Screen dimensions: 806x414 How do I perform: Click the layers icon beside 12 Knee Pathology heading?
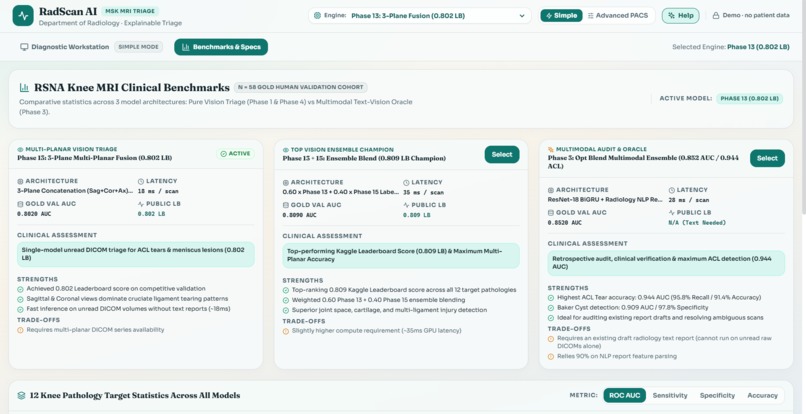pyautogui.click(x=21, y=395)
